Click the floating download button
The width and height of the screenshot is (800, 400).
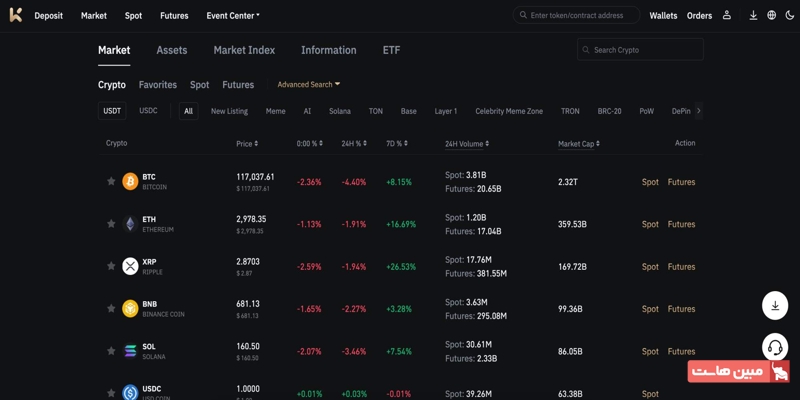[x=775, y=306]
